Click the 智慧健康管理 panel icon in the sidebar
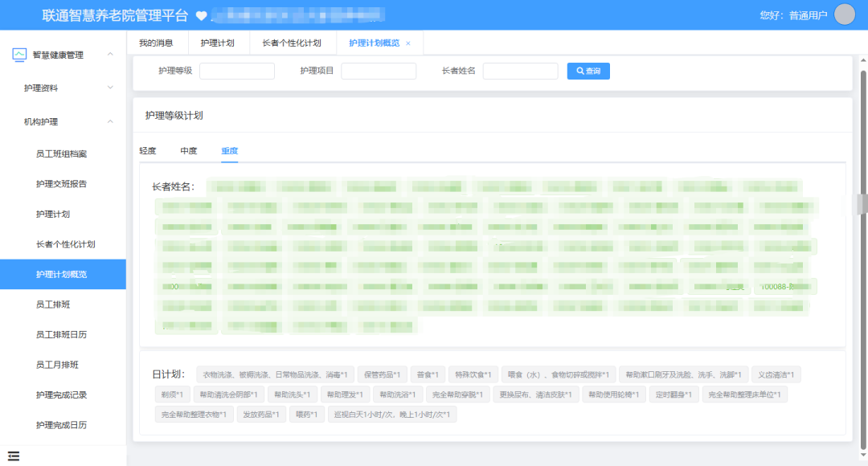Viewport: 868px width, 466px height. pos(18,55)
